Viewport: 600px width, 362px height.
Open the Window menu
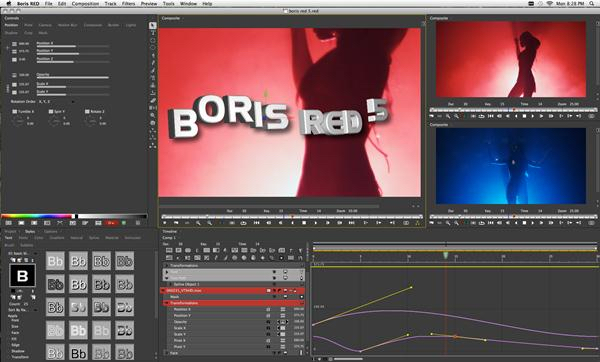pos(188,3)
